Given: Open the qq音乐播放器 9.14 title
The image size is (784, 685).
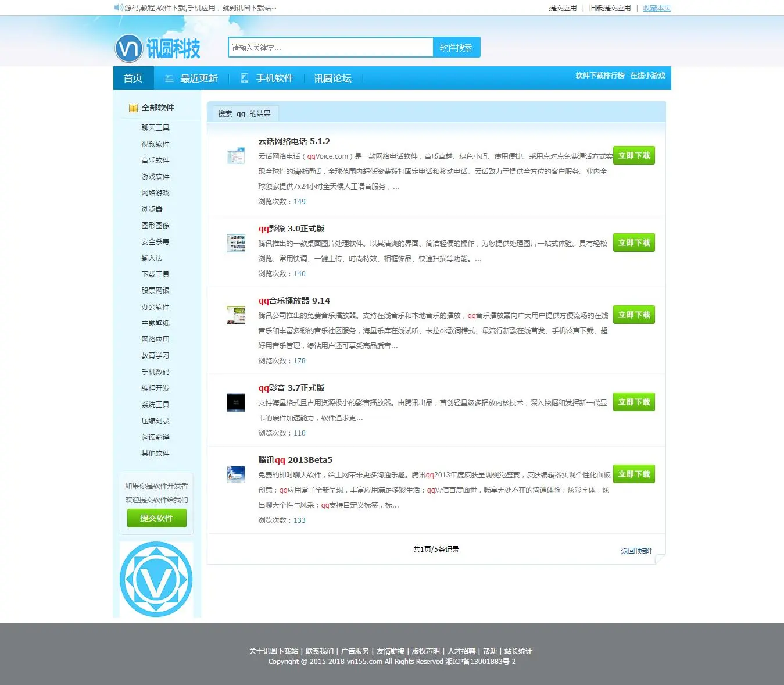Looking at the screenshot, I should (x=294, y=301).
